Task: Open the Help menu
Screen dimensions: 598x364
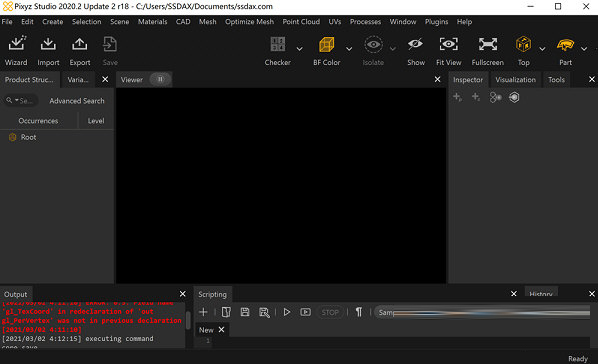Action: (x=464, y=22)
